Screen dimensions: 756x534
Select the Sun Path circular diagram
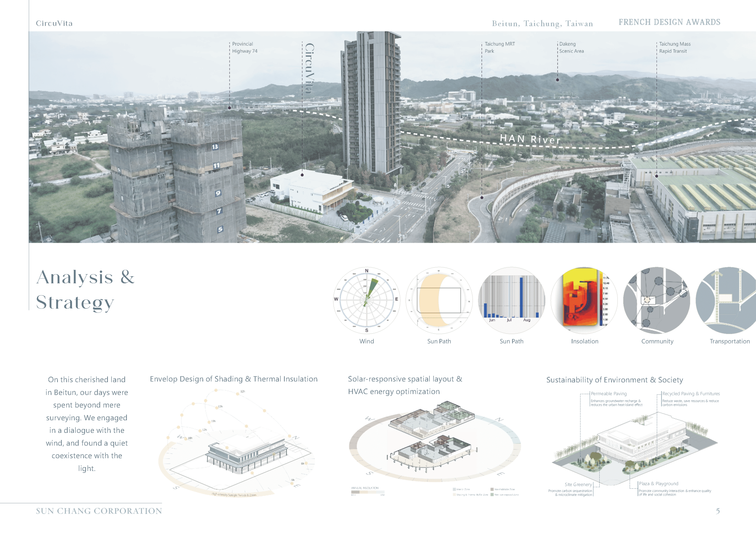click(x=439, y=300)
